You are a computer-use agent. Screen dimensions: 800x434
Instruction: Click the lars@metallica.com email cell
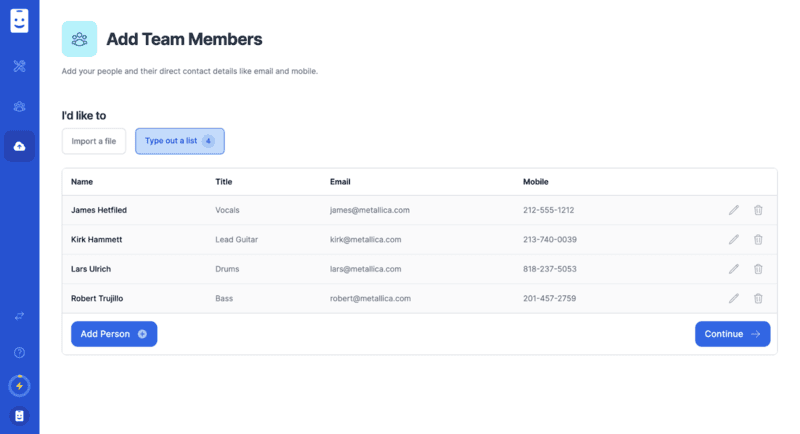click(365, 269)
